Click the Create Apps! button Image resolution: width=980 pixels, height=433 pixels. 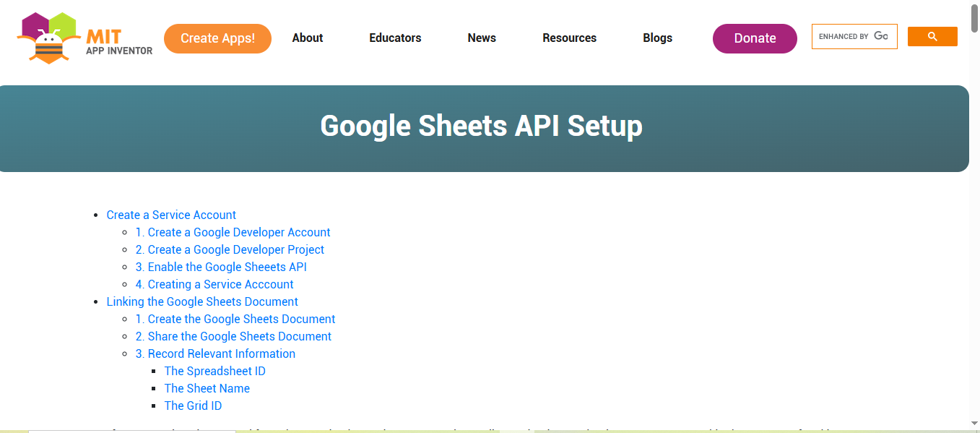(217, 38)
